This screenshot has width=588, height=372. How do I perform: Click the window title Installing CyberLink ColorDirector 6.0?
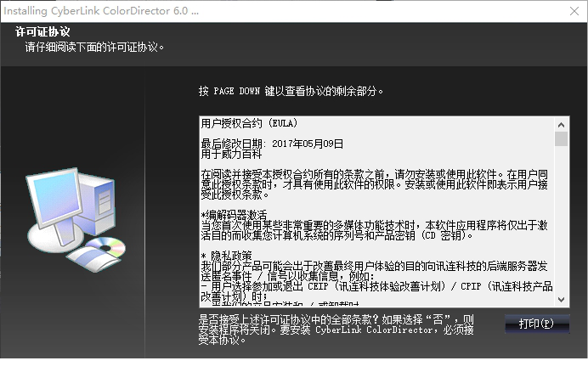click(x=101, y=11)
